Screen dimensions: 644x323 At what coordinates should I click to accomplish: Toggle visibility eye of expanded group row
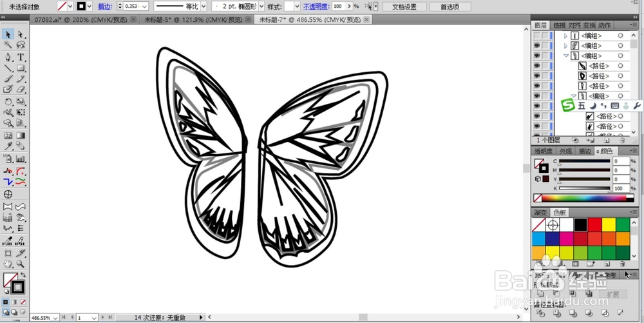(x=537, y=56)
